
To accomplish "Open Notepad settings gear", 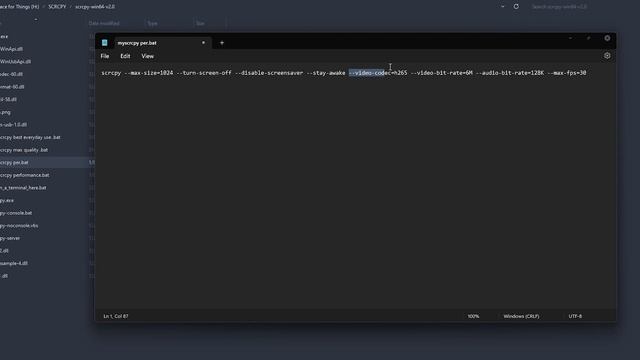I will click(607, 56).
